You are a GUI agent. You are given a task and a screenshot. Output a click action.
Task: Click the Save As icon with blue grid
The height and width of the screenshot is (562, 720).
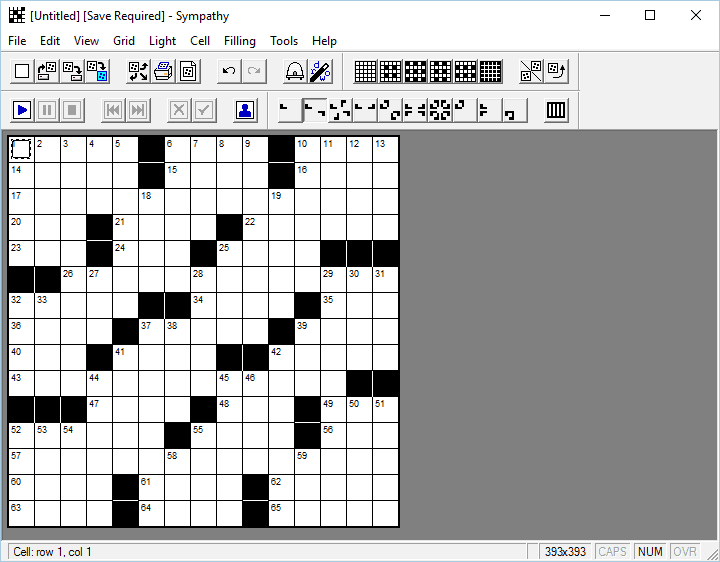point(97,71)
